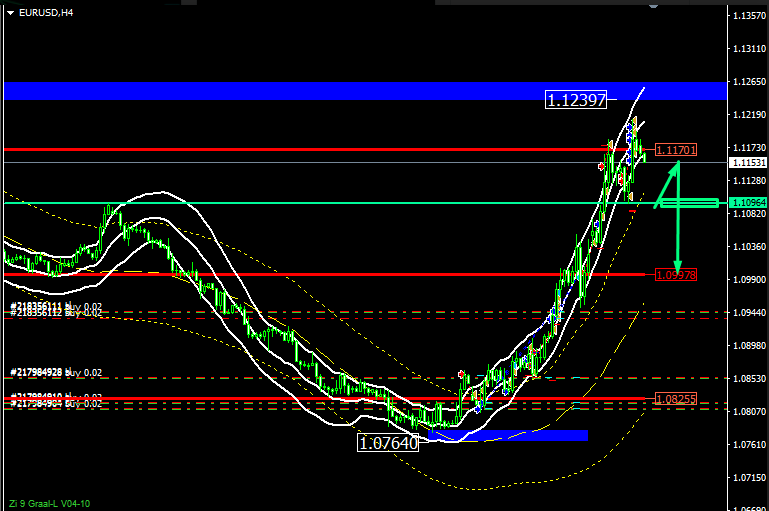Click 1.08530 on the price scale

point(749,379)
